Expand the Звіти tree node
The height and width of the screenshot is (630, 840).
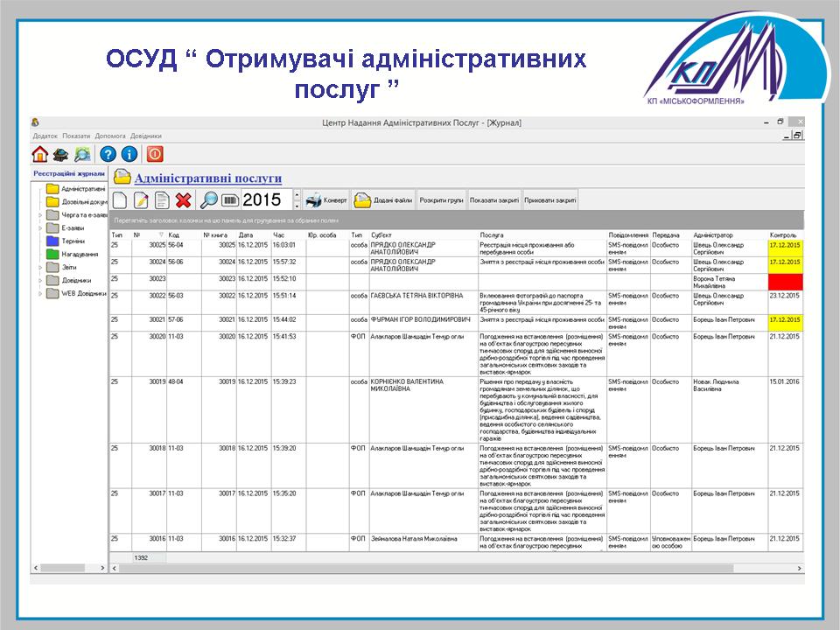pyautogui.click(x=40, y=268)
